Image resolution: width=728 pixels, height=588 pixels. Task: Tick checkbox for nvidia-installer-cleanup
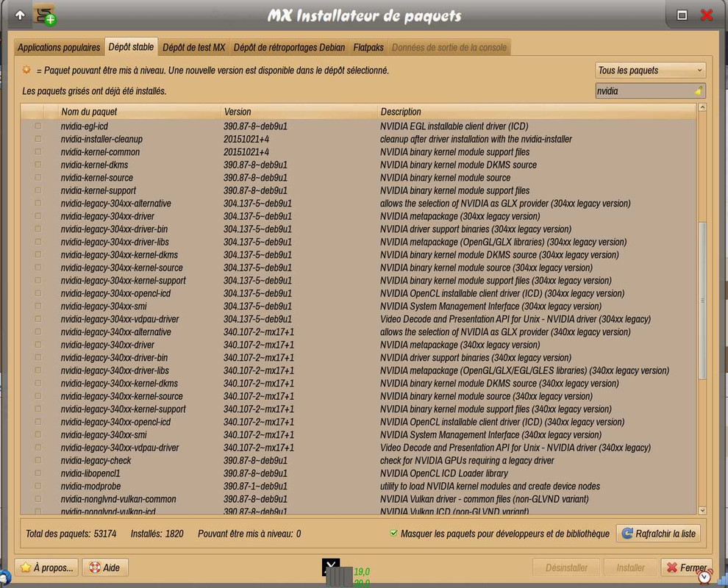click(38, 139)
